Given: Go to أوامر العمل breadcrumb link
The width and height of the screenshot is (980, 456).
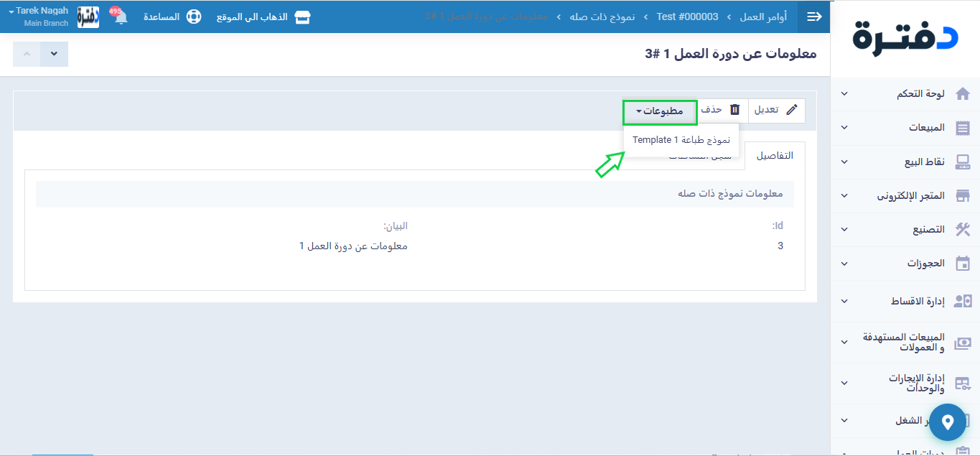Looking at the screenshot, I should (x=763, y=17).
